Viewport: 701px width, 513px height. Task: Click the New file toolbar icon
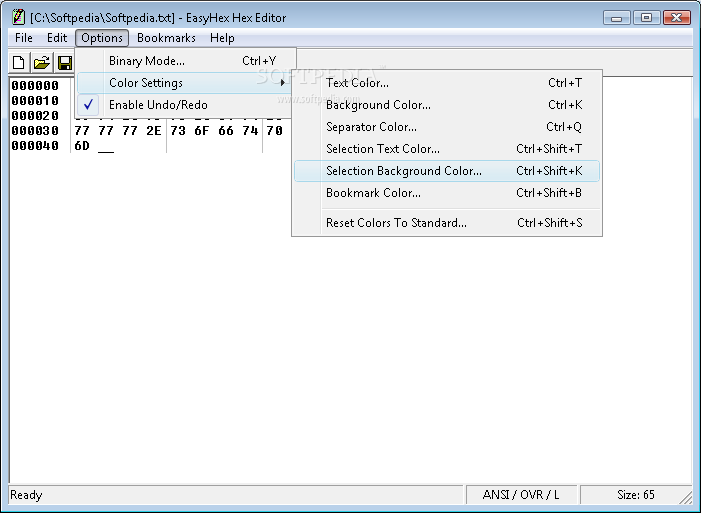point(19,62)
